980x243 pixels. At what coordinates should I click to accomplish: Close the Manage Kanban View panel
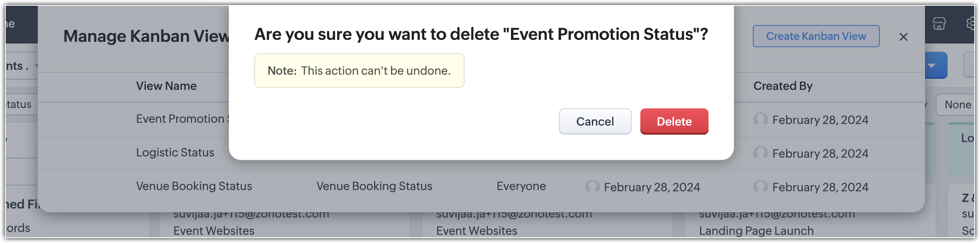[x=903, y=37]
